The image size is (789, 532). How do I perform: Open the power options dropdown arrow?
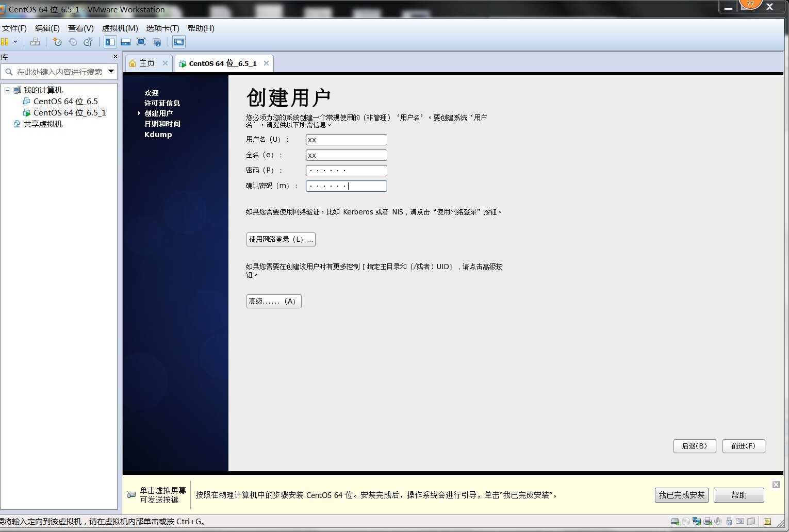pyautogui.click(x=15, y=42)
